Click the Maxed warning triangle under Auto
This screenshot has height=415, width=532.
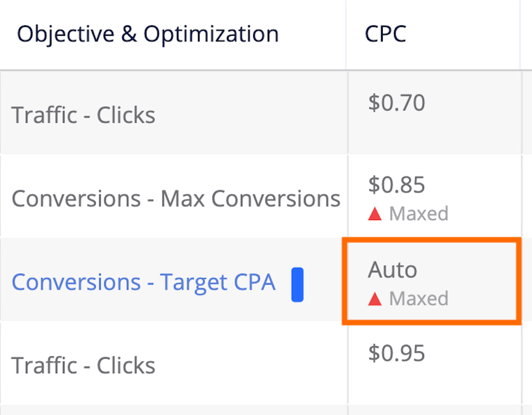[375, 298]
